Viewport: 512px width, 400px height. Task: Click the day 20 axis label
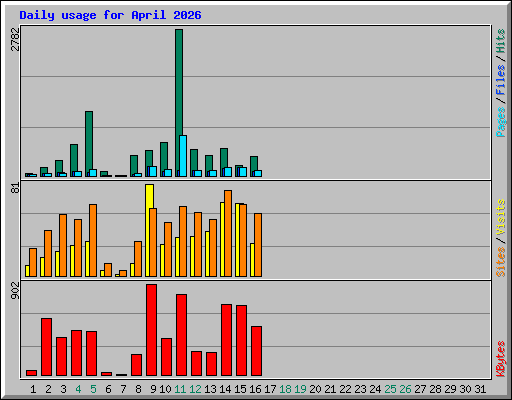pos(315,389)
